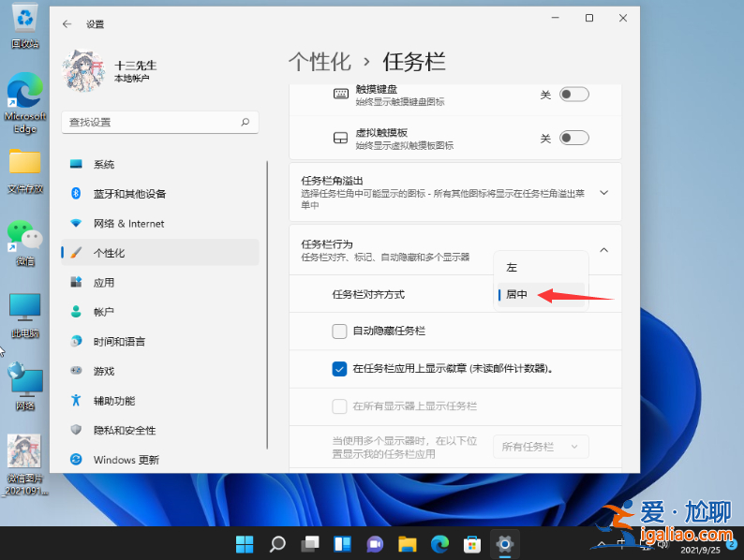Uncheck 在任务栏应用上显示徽章 checkbox
744x560 pixels.
[x=339, y=368]
